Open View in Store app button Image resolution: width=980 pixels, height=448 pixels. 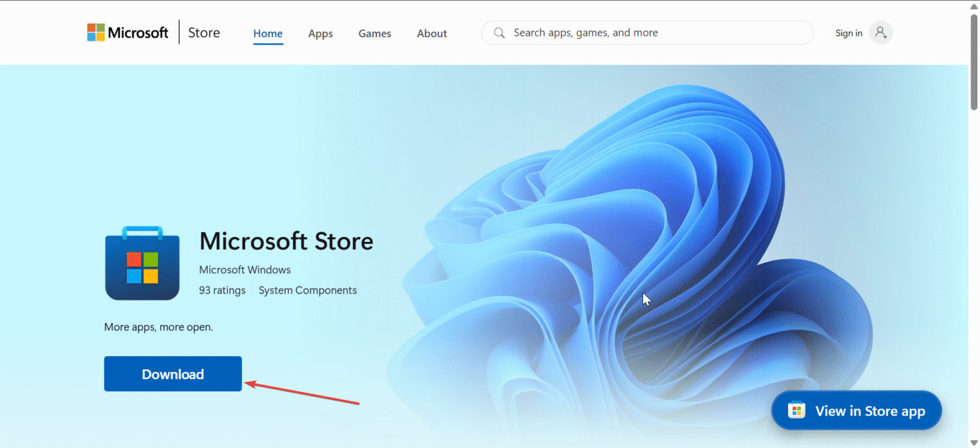click(856, 410)
